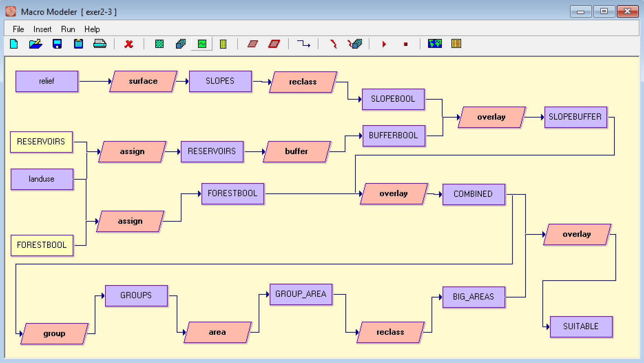Open the Help menu
Screen dimensions: 644x363
pyautogui.click(x=92, y=29)
